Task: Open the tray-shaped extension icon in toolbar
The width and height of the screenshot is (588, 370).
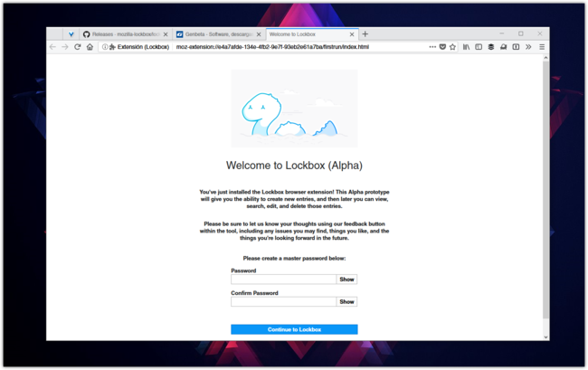Action: (x=503, y=47)
